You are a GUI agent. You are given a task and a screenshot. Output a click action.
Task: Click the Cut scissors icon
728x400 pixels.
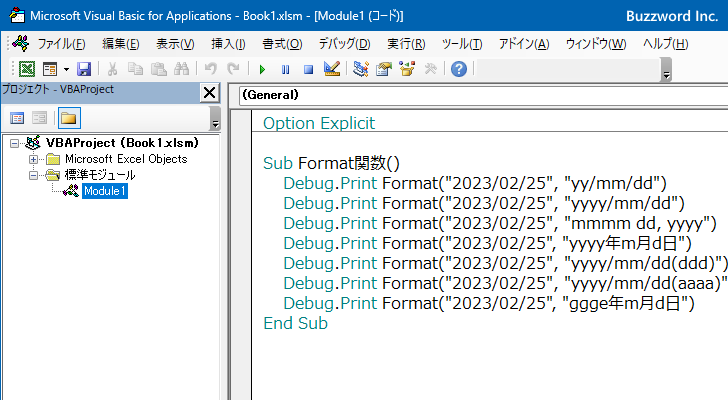click(x=112, y=69)
